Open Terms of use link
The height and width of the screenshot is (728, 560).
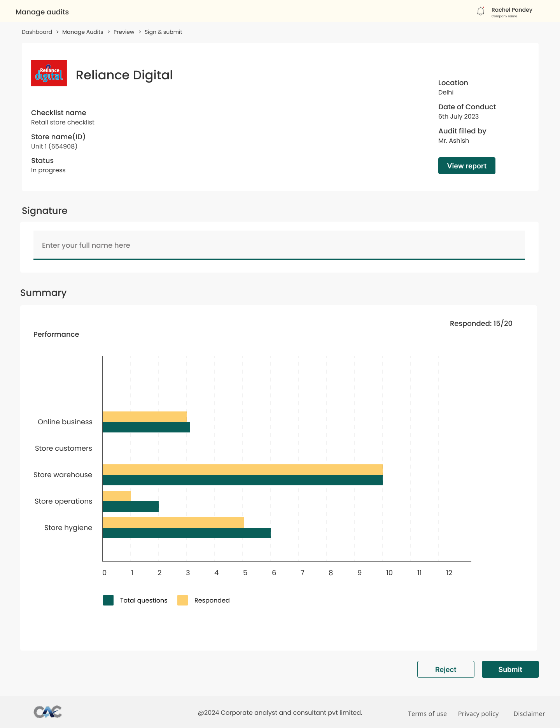coord(427,714)
